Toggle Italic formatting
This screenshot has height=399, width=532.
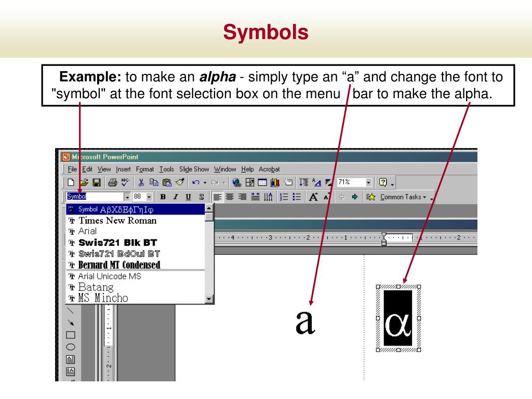coord(176,197)
